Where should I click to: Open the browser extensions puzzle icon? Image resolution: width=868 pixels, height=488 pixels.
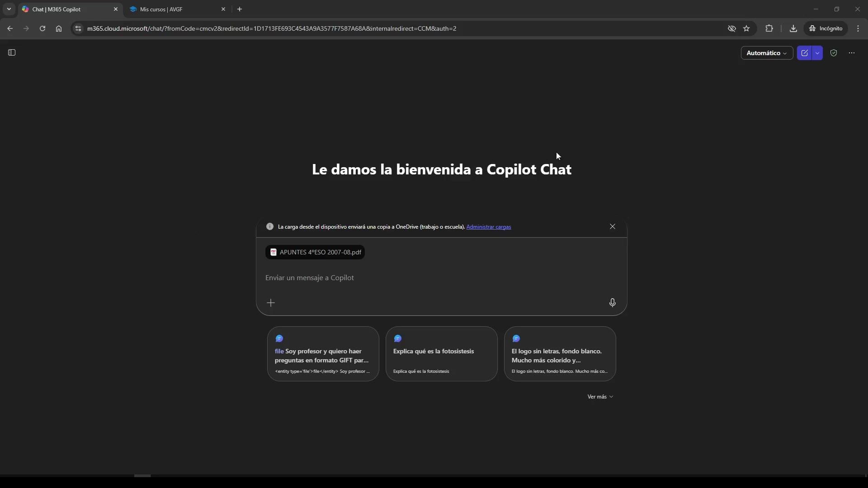click(x=769, y=28)
